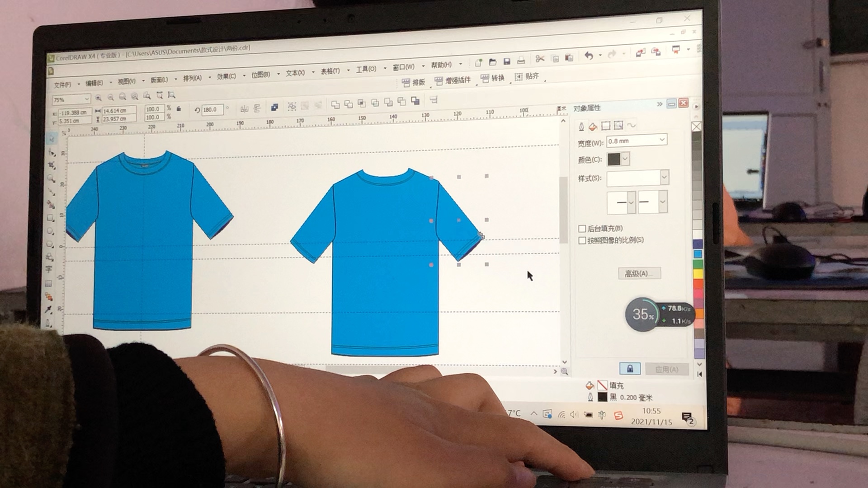Viewport: 868px width, 488px height.
Task: Pick the yellow swatch in color palette
Action: [x=698, y=274]
